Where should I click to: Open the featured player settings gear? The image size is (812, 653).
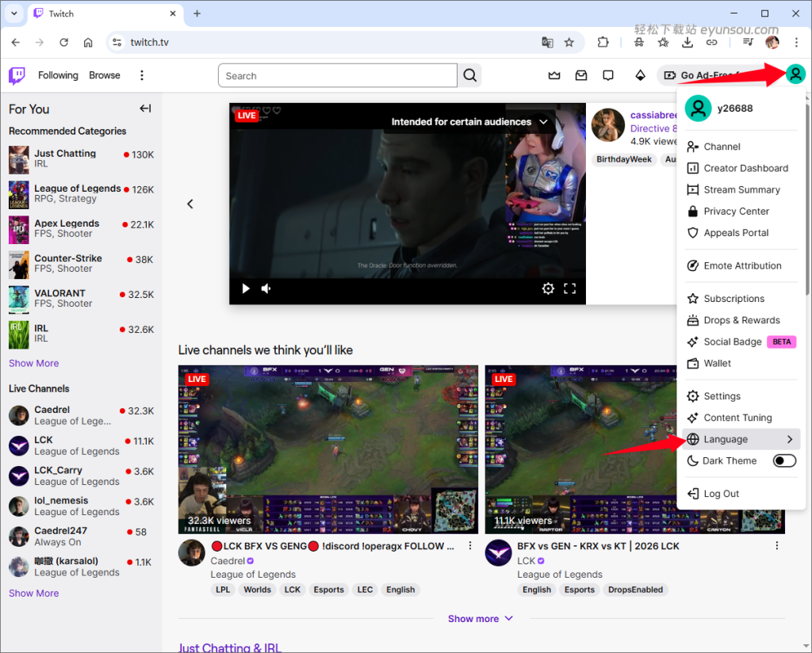pyautogui.click(x=548, y=288)
